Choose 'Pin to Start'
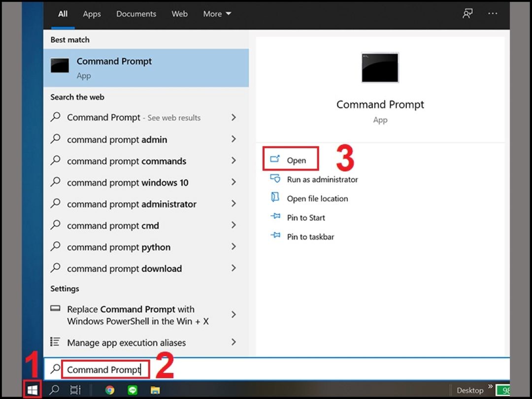Image resolution: width=532 pixels, height=399 pixels. (x=298, y=218)
